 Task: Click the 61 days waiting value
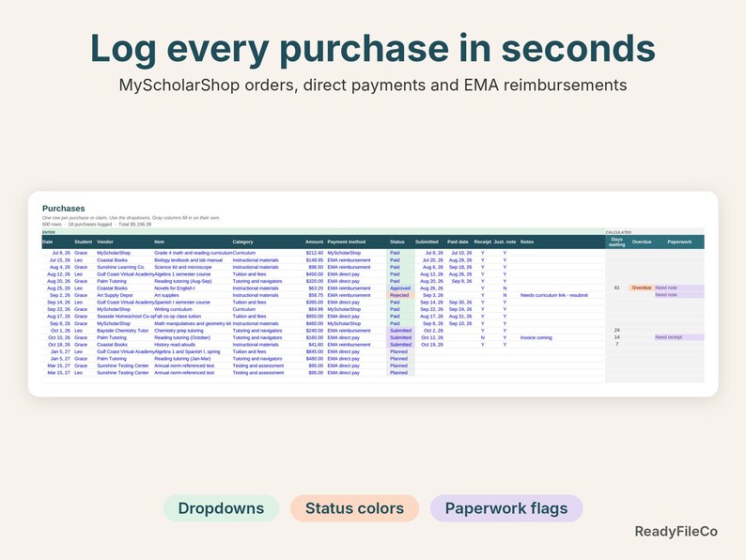point(617,288)
